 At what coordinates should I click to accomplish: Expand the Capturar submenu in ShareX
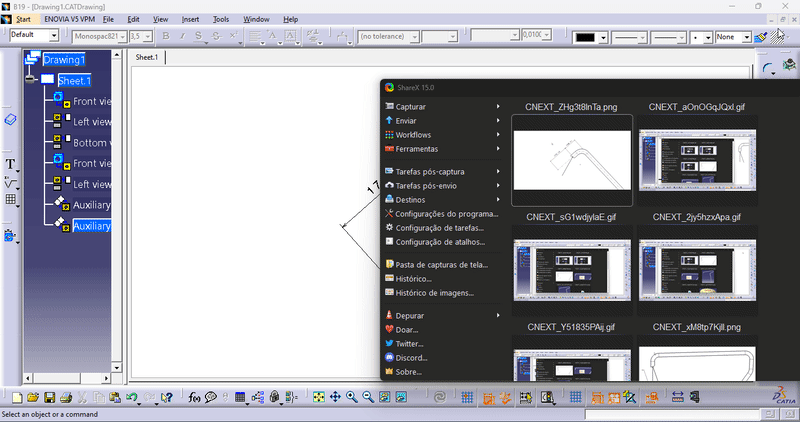click(x=442, y=107)
